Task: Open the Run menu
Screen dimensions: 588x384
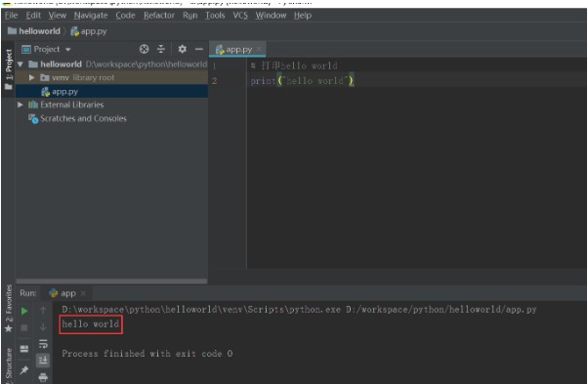Action: (x=190, y=16)
